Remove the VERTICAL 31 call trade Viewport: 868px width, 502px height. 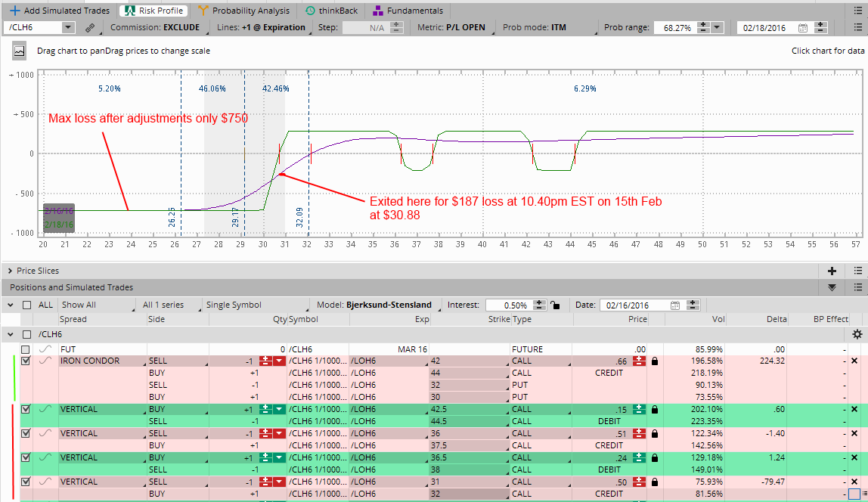(x=854, y=482)
